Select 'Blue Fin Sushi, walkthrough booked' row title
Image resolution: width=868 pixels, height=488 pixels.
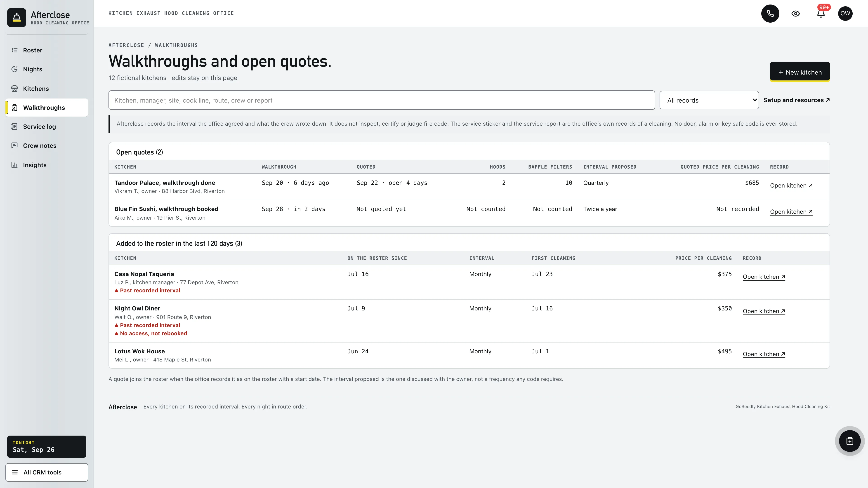pos(166,209)
